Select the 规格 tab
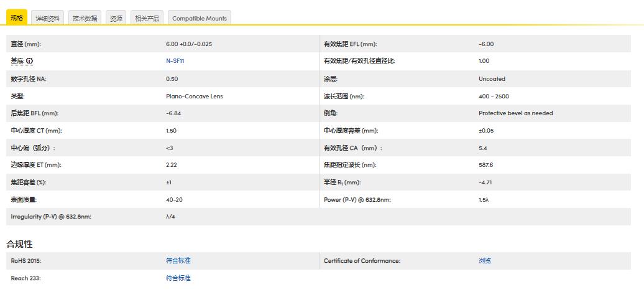 pyautogui.click(x=17, y=17)
